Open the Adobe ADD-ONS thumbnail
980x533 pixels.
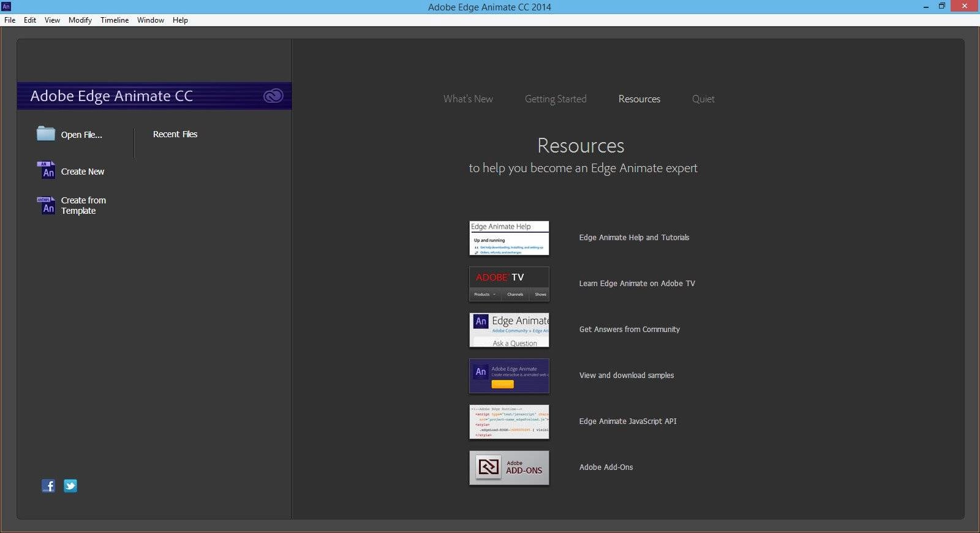click(x=509, y=467)
